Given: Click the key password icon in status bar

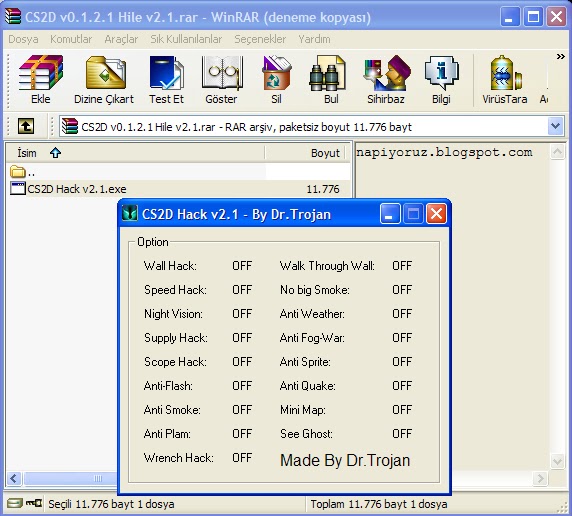Looking at the screenshot, I should (x=34, y=504).
